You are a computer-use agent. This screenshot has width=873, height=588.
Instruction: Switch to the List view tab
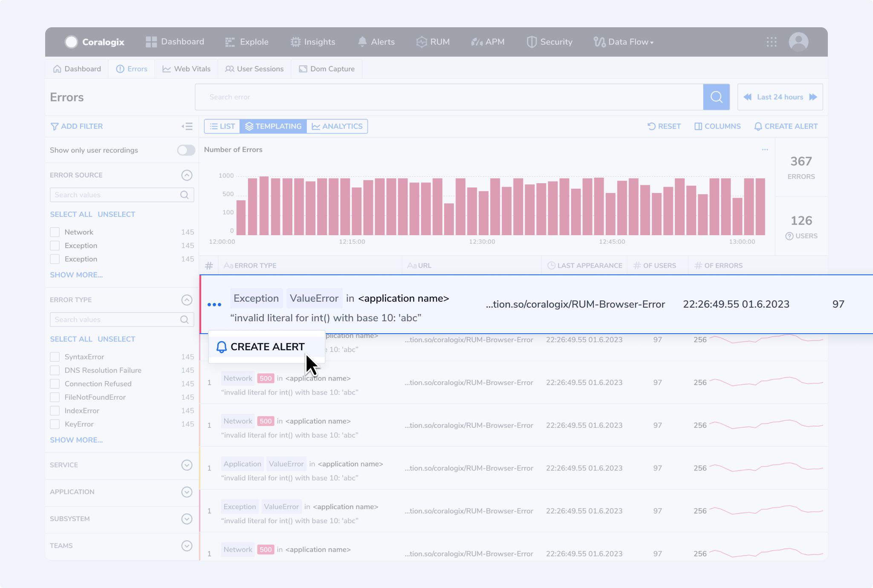pos(221,126)
